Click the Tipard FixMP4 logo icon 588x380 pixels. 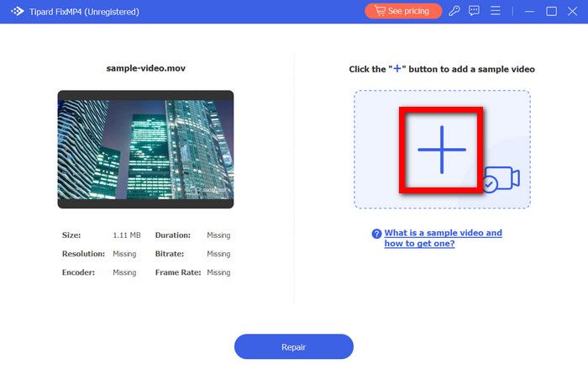point(16,12)
